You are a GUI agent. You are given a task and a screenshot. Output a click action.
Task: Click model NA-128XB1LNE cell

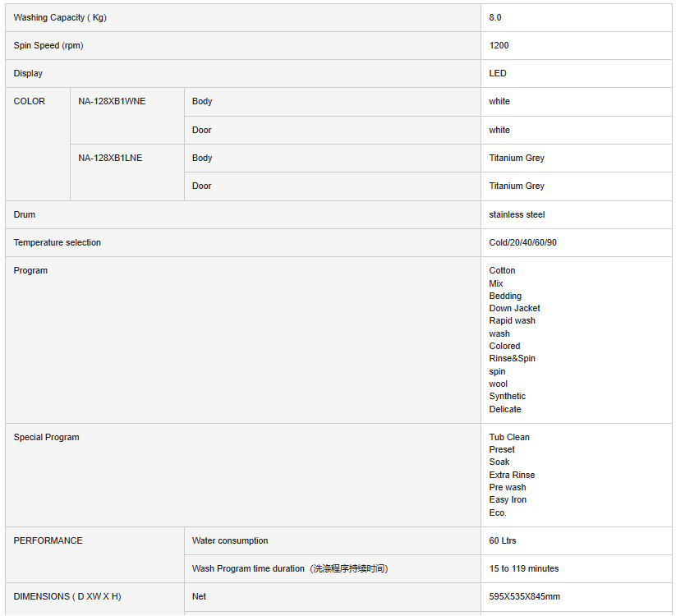tap(110, 158)
